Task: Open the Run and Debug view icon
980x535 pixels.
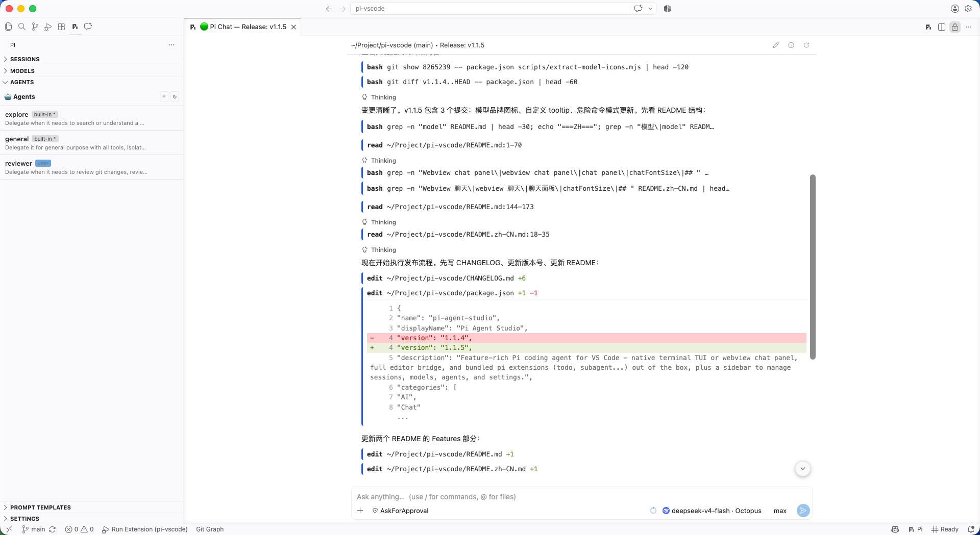Action: coord(48,27)
